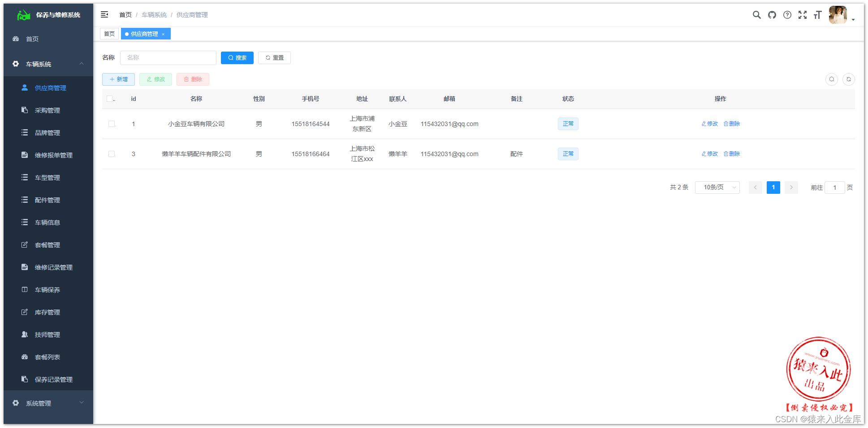
Task: Click the 技师管理 people icon
Action: (x=25, y=334)
